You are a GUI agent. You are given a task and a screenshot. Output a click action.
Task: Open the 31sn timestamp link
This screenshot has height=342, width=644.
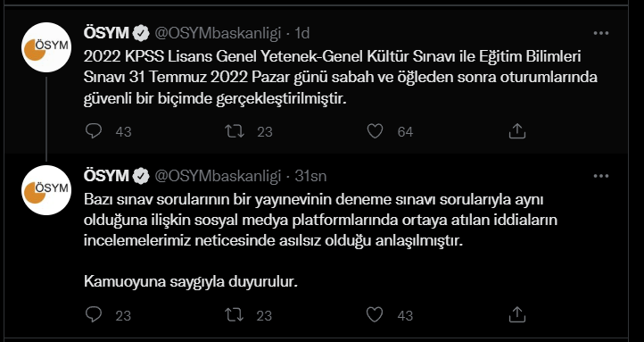tap(311, 176)
